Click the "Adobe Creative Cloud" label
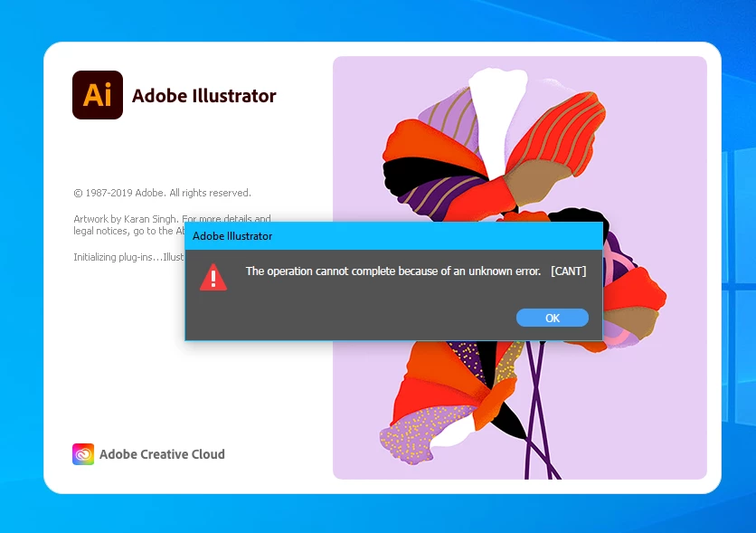The height and width of the screenshot is (533, 756). click(162, 454)
